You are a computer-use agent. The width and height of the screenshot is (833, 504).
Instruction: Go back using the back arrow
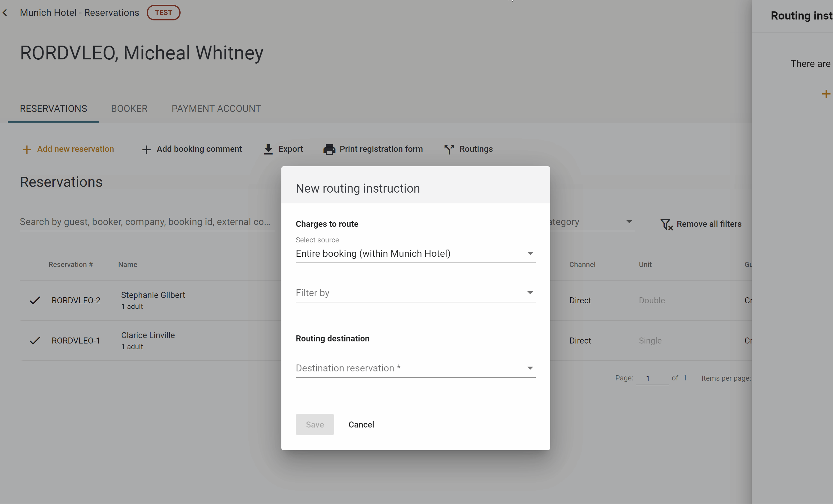coord(5,13)
